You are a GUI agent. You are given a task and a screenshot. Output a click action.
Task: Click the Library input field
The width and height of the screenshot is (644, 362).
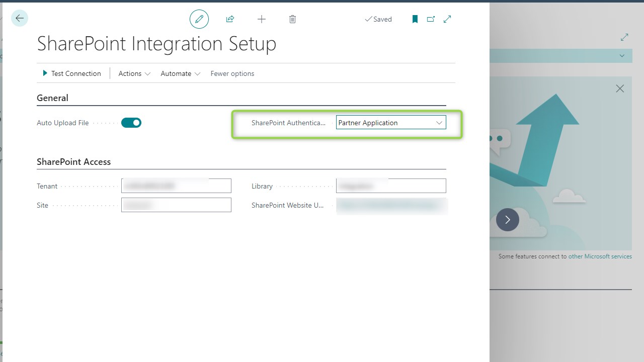391,186
